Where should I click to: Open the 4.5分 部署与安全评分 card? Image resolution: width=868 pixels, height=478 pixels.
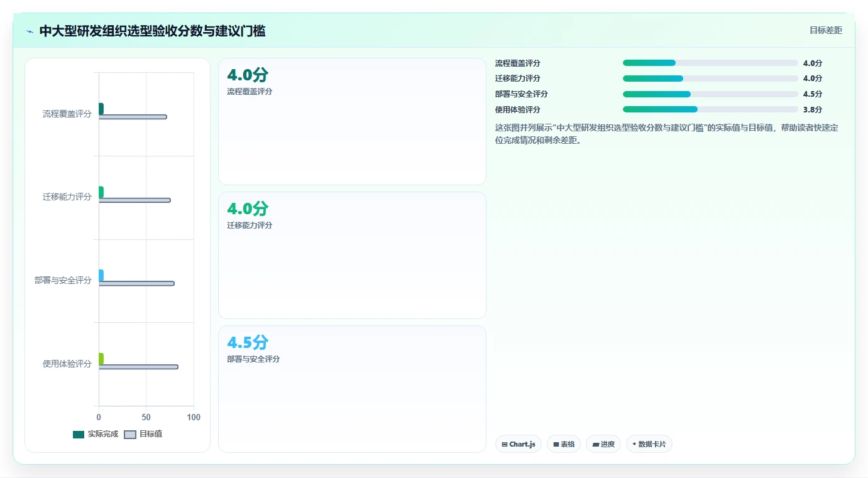pos(352,389)
